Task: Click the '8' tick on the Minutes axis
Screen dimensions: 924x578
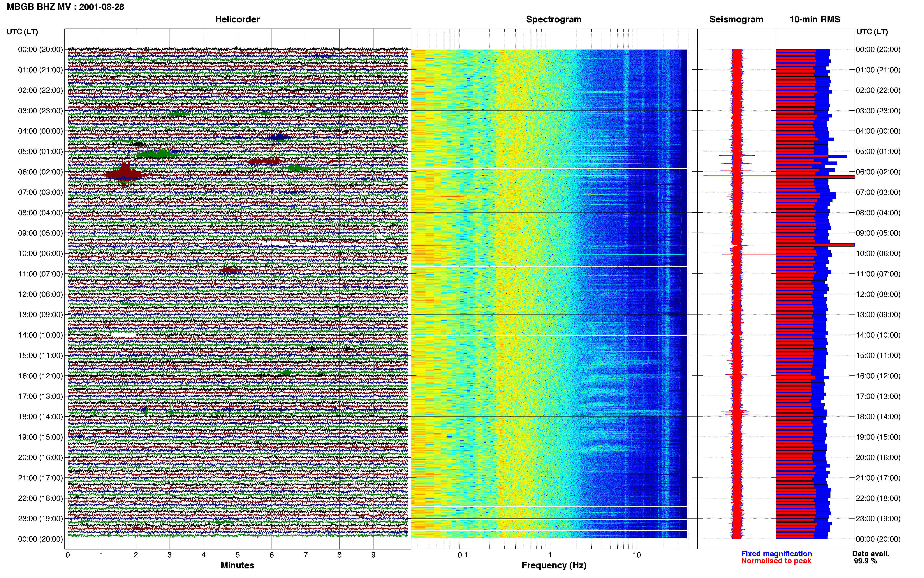Action: click(x=339, y=555)
